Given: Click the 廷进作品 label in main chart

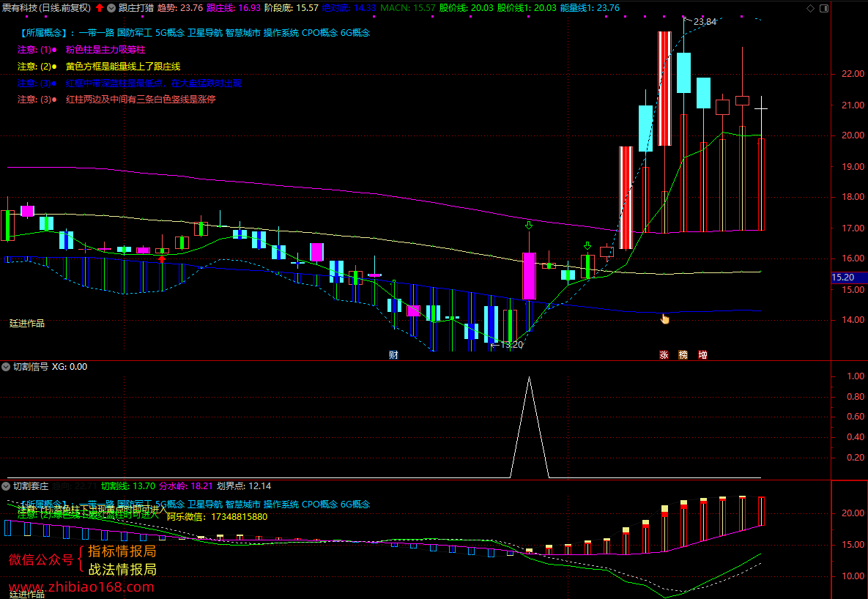Looking at the screenshot, I should click(27, 324).
